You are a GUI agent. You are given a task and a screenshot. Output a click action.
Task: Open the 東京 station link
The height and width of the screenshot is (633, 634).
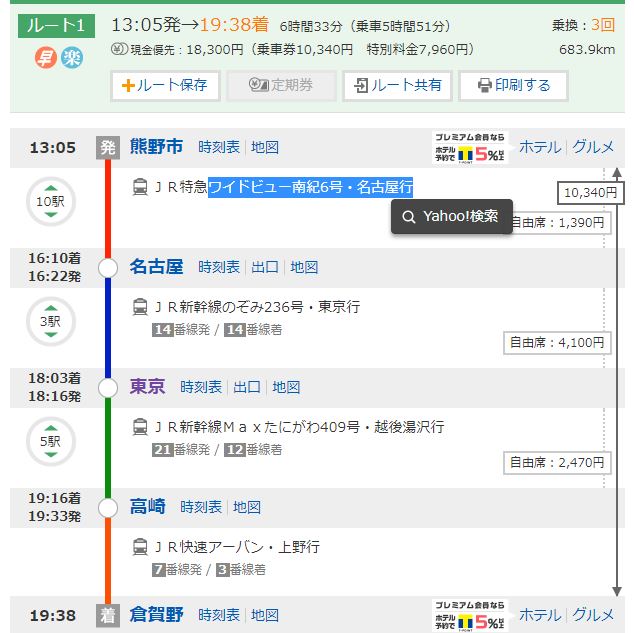tap(147, 387)
